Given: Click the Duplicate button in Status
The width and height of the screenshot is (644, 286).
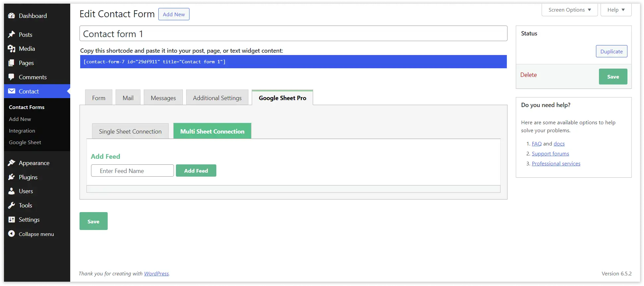Looking at the screenshot, I should click(611, 51).
